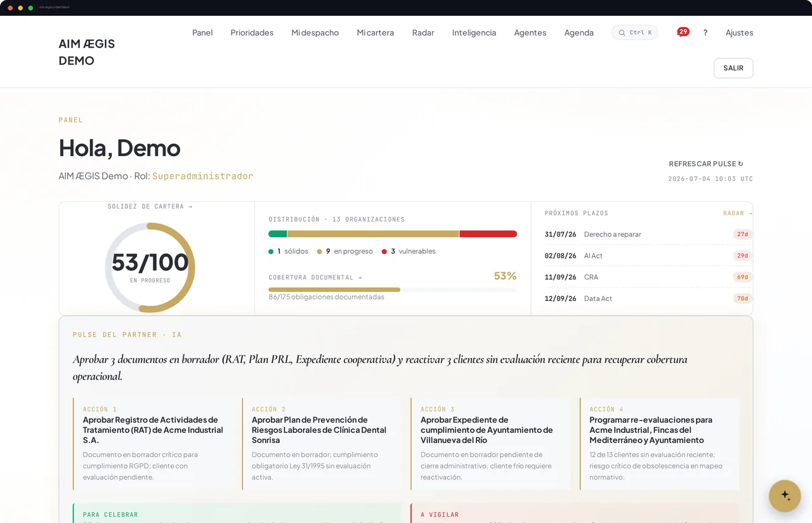
Task: Click the AIM ÆGIS DEMO logo text
Action: pyautogui.click(x=87, y=52)
